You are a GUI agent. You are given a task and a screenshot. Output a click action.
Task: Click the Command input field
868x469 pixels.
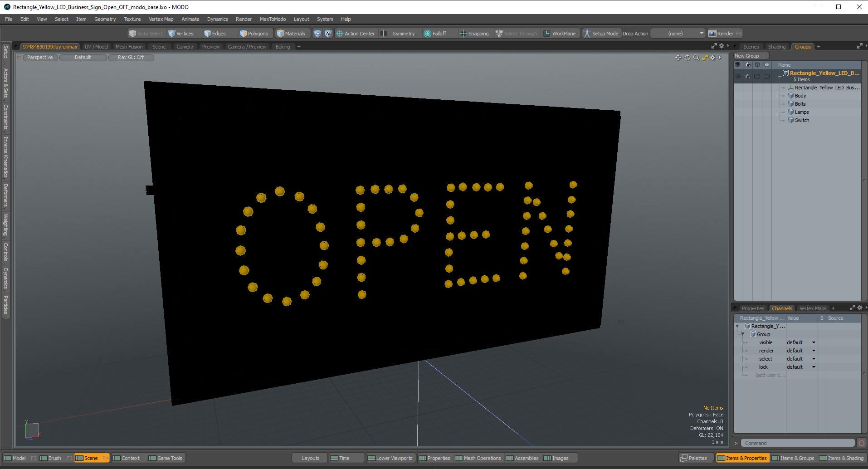click(x=797, y=443)
